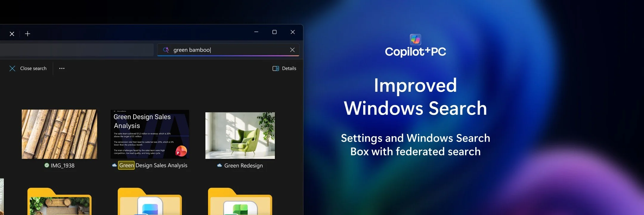Click the cloud status icon beside Green Redesign
644x215 pixels.
pos(219,165)
